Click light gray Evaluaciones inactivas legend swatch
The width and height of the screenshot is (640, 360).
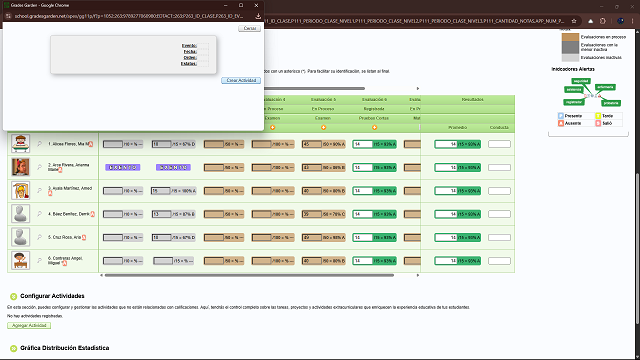570,58
